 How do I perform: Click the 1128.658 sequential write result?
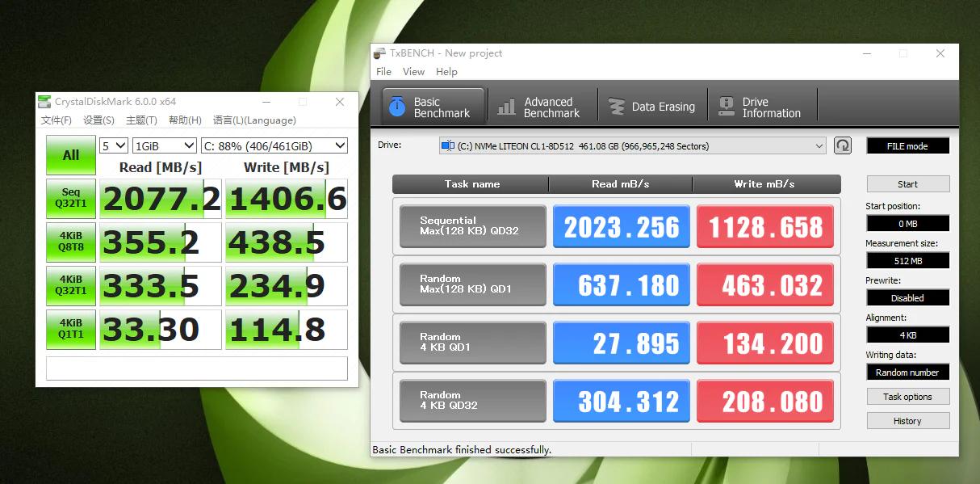coord(765,226)
